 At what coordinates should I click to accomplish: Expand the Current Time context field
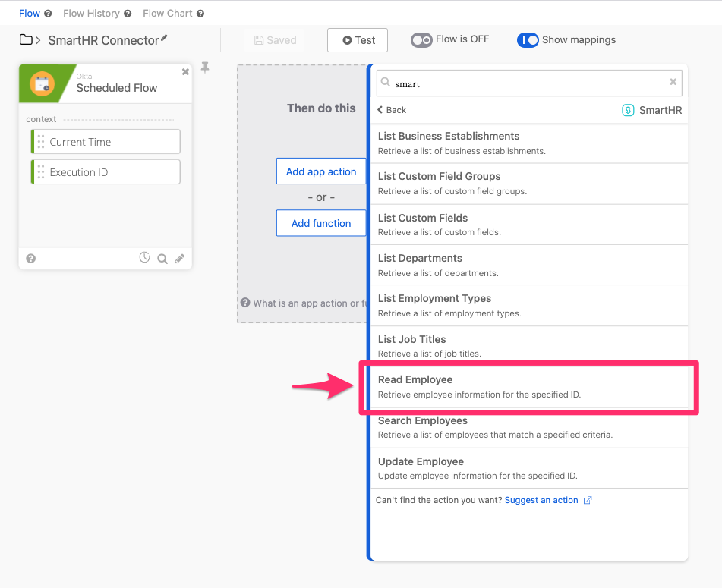105,141
